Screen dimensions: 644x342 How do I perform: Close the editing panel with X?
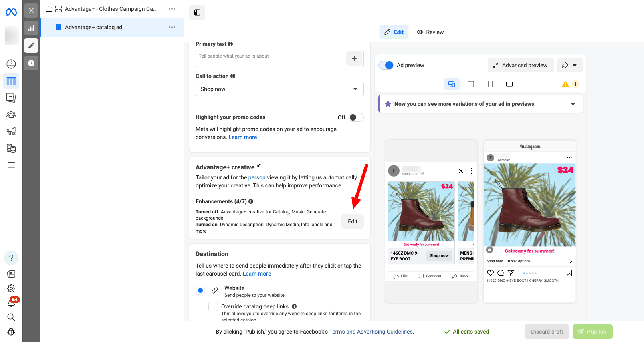pos(31,10)
